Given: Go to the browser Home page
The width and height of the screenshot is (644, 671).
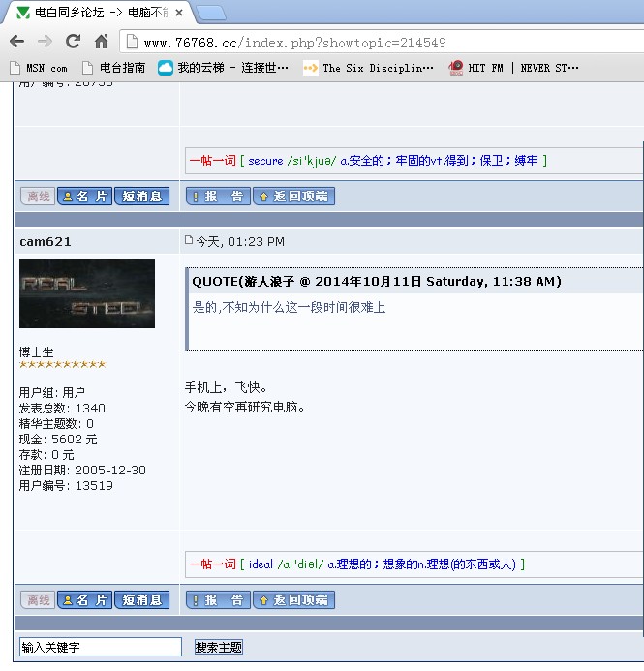Looking at the screenshot, I should tap(101, 42).
